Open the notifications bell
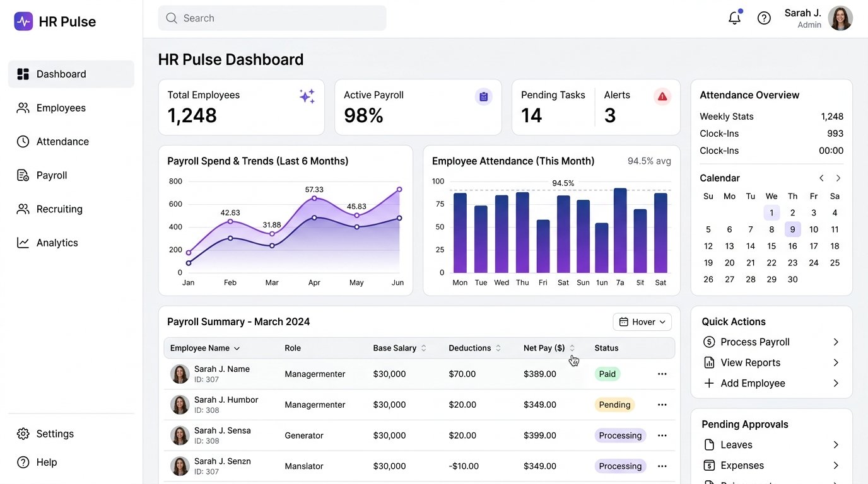Viewport: 868px width, 484px height. pyautogui.click(x=734, y=18)
